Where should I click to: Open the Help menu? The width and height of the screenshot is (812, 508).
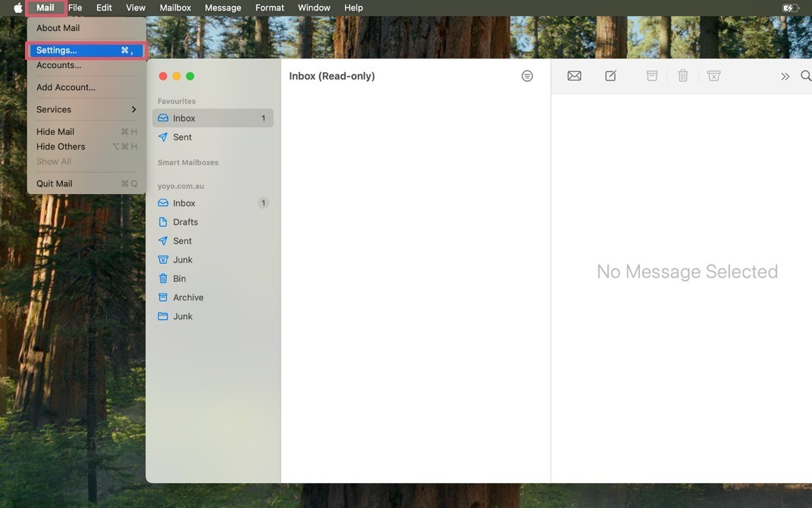point(354,8)
